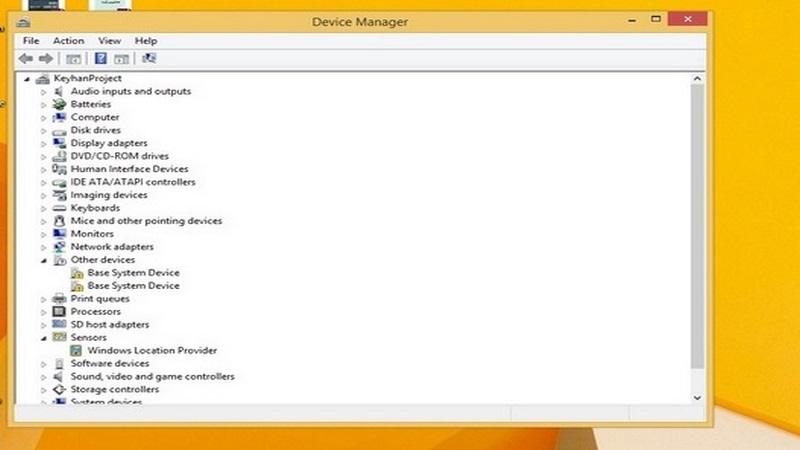Viewport: 800px width, 450px height.
Task: Select the Imaging devices label
Action: 109,195
